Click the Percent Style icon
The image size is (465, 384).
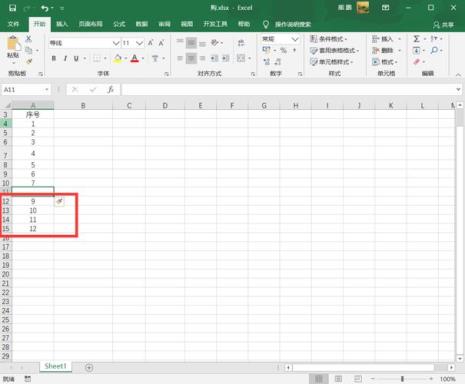tap(283, 50)
